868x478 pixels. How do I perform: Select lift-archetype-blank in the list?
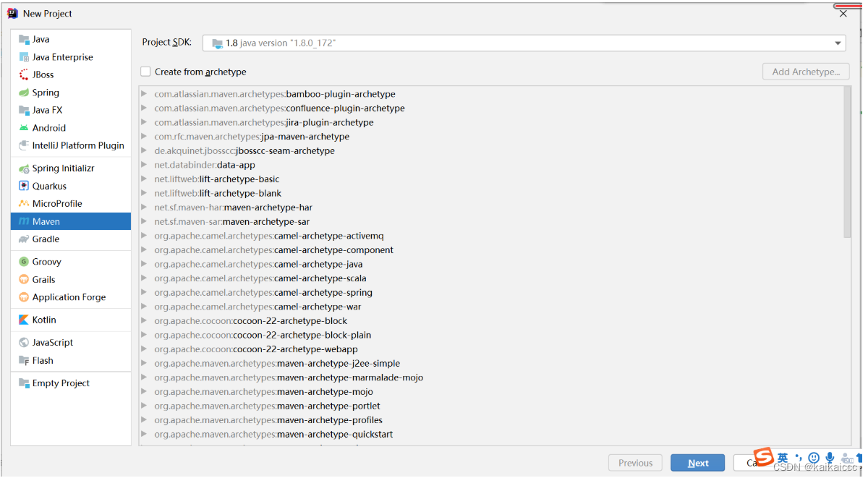218,193
